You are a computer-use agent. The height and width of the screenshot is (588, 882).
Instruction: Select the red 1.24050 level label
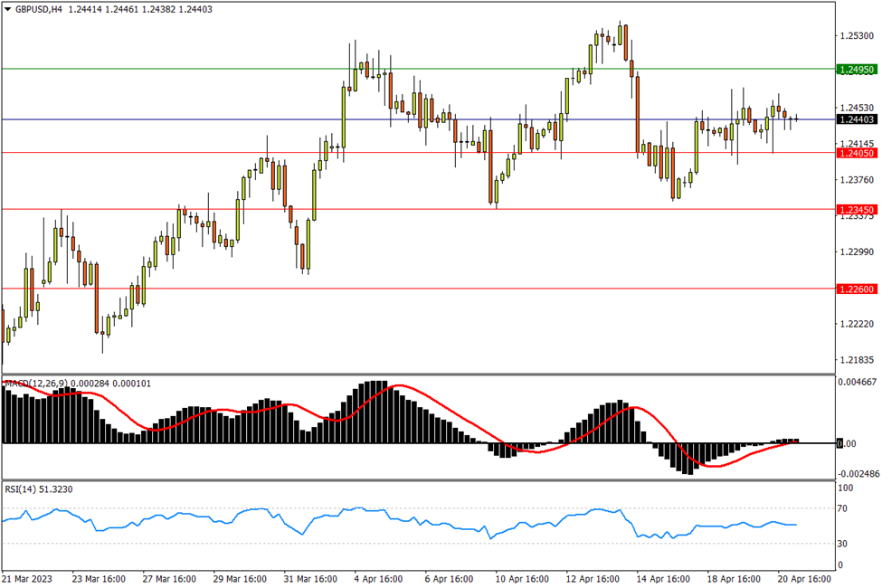coord(856,153)
